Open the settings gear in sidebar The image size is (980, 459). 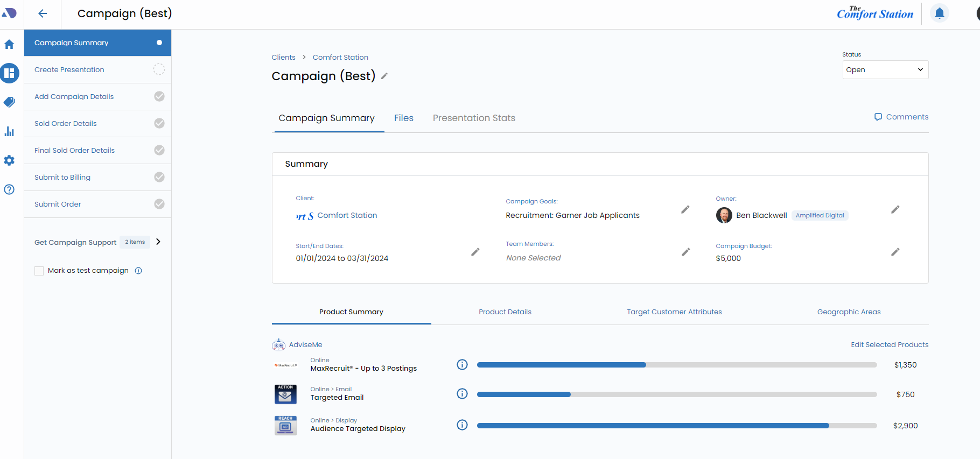(9, 160)
